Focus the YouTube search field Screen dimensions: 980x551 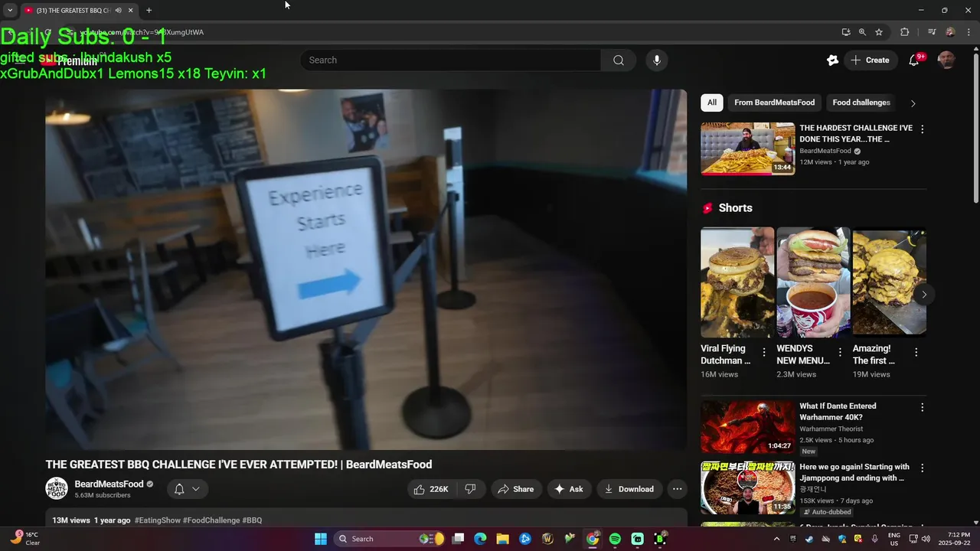[452, 60]
